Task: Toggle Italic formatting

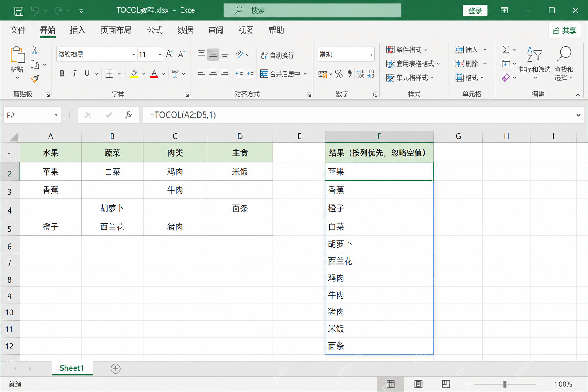Action: click(x=74, y=73)
